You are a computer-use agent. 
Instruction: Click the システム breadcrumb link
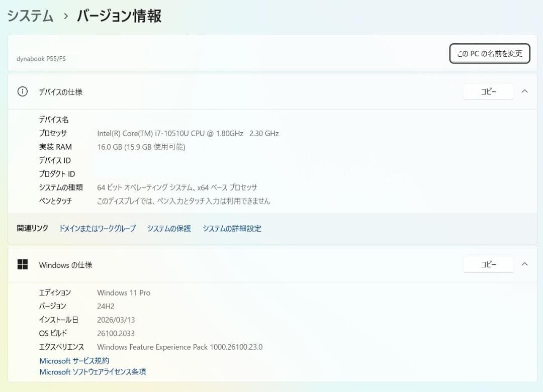click(31, 16)
